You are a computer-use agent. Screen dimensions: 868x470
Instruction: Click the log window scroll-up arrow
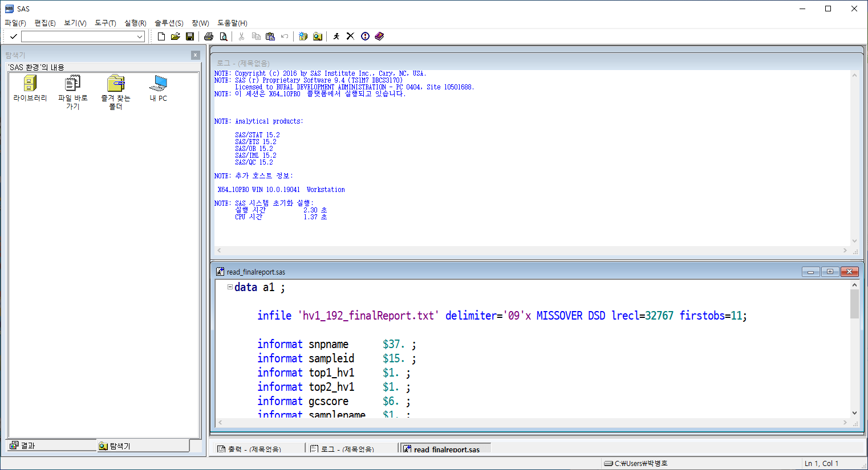click(854, 75)
